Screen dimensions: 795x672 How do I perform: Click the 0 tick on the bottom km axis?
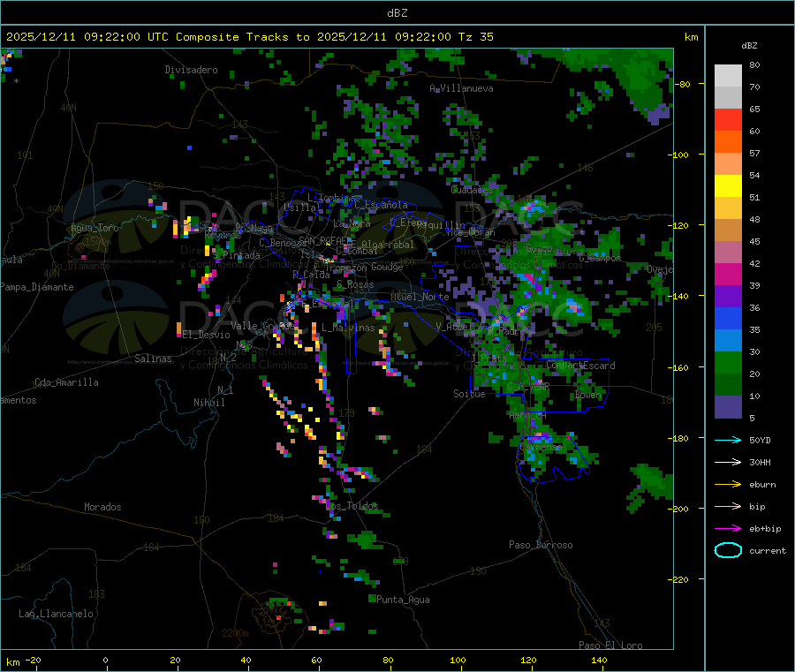(x=105, y=660)
